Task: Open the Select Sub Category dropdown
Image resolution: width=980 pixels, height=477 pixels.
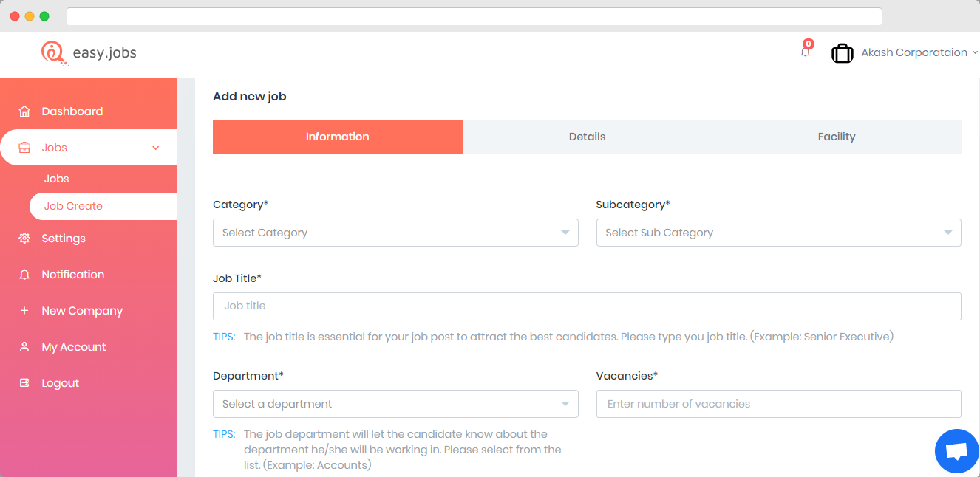Action: click(x=778, y=233)
